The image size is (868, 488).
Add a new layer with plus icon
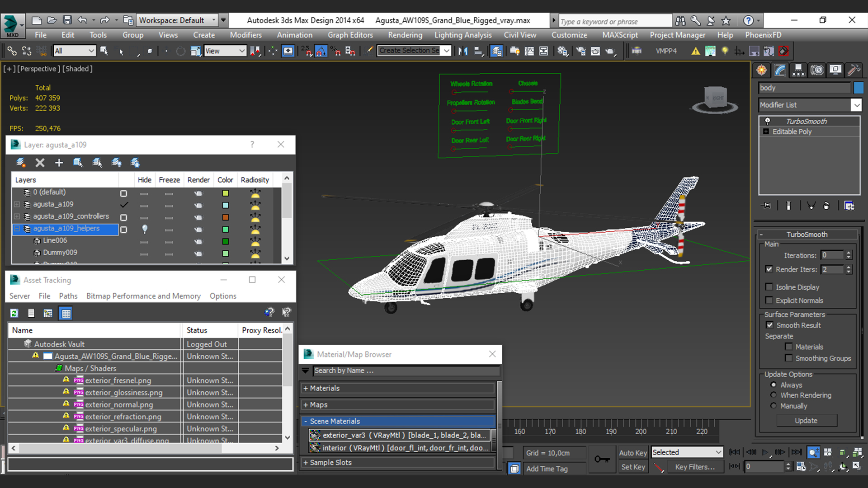pyautogui.click(x=59, y=163)
